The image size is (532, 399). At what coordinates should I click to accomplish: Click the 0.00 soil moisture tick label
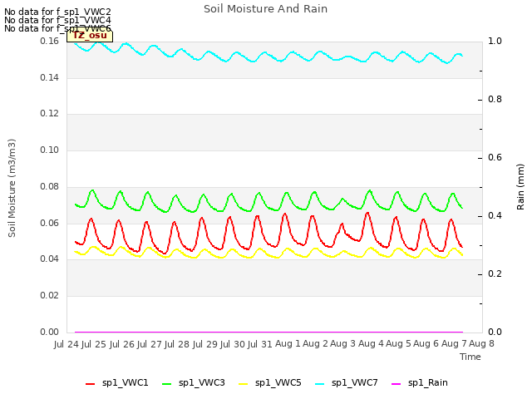[50, 332]
